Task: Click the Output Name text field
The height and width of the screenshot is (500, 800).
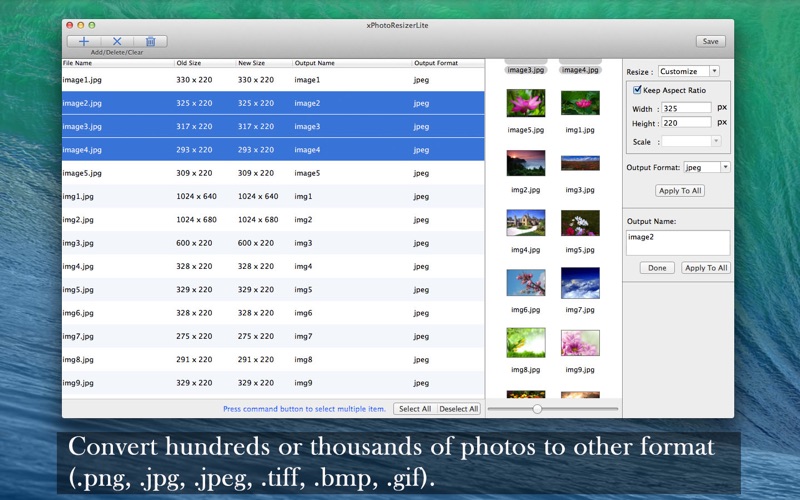Action: click(678, 242)
